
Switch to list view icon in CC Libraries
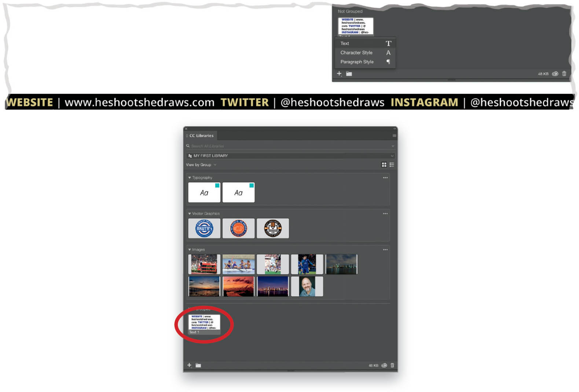(392, 165)
